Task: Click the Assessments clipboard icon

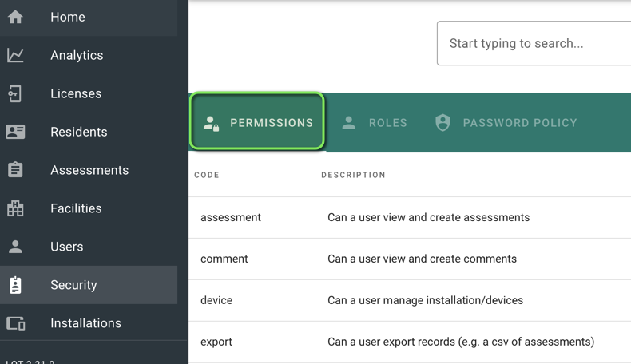Action: pyautogui.click(x=15, y=170)
